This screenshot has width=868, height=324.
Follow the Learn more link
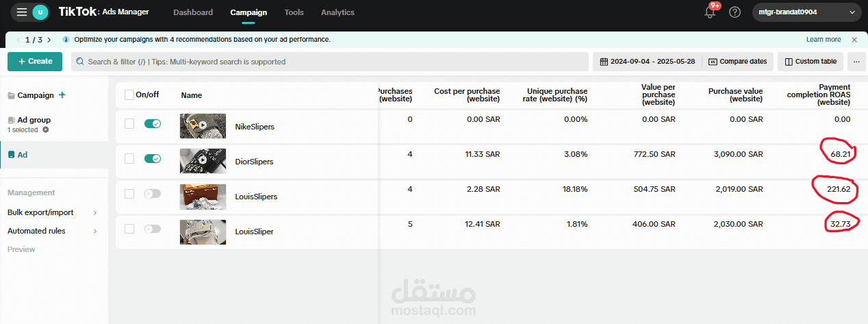[824, 40]
